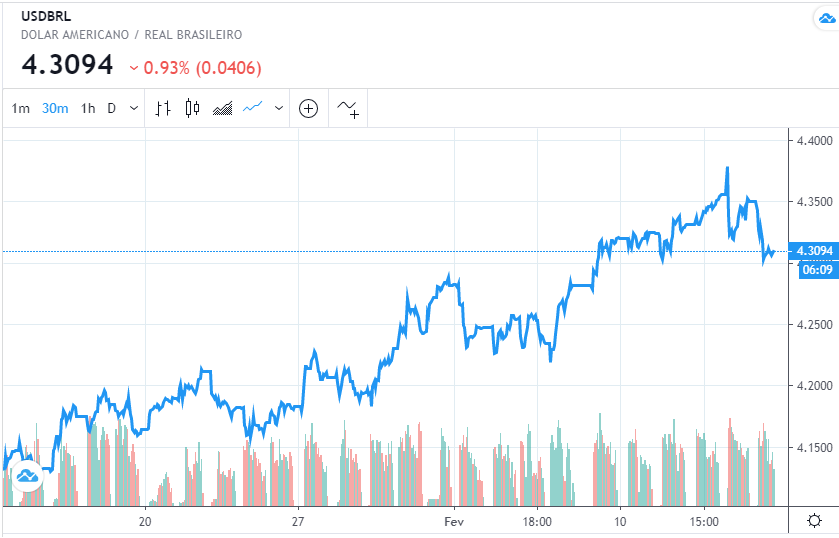Select the candlestick chart style
Image resolution: width=839 pixels, height=538 pixels.
click(193, 108)
